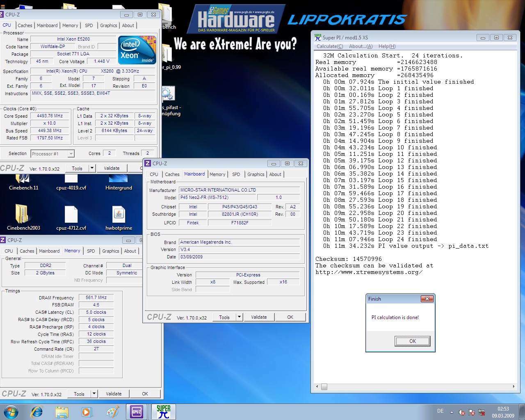525x420 pixels.
Task: Expand Tools arrow in CPU window
Action: 92,168
